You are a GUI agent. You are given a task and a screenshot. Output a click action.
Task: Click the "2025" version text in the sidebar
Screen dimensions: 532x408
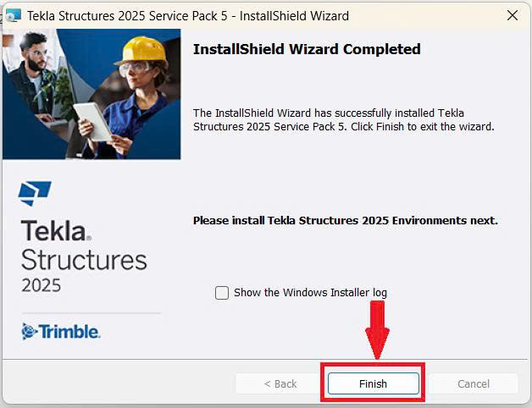click(x=42, y=284)
